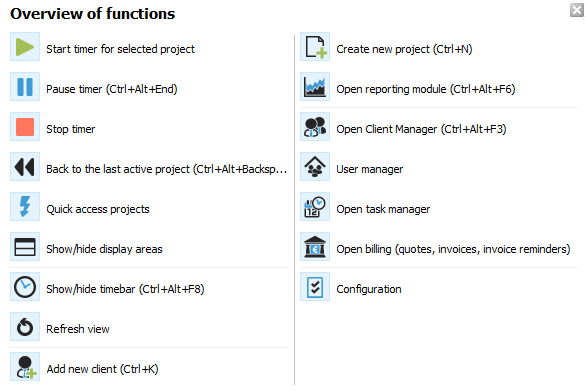Click the Create new project document icon

(x=315, y=47)
